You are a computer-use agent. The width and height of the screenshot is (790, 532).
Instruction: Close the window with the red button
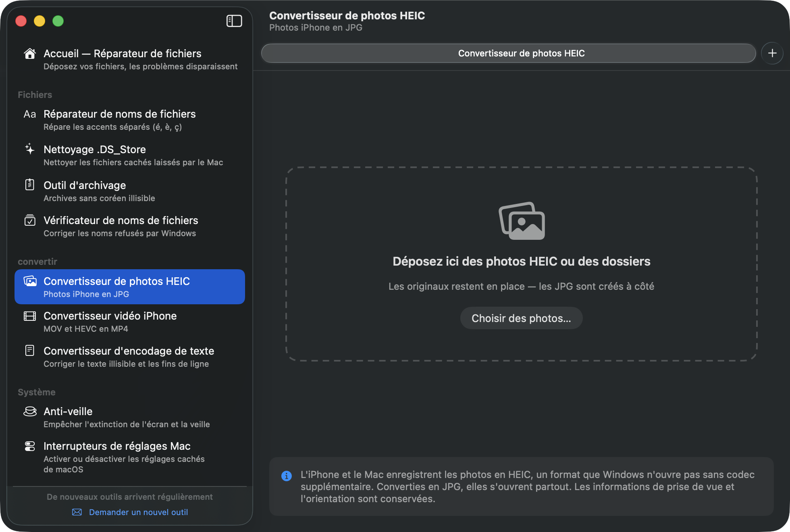click(21, 21)
